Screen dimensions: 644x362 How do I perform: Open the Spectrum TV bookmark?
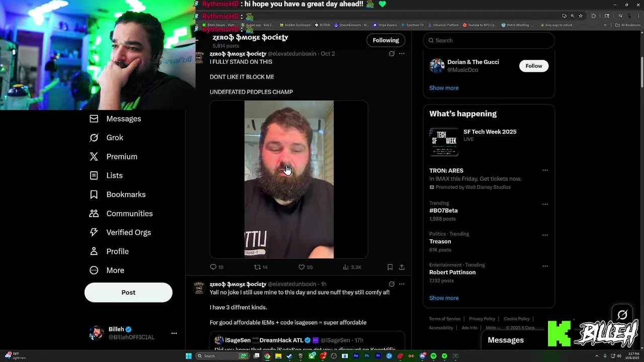[x=412, y=25]
